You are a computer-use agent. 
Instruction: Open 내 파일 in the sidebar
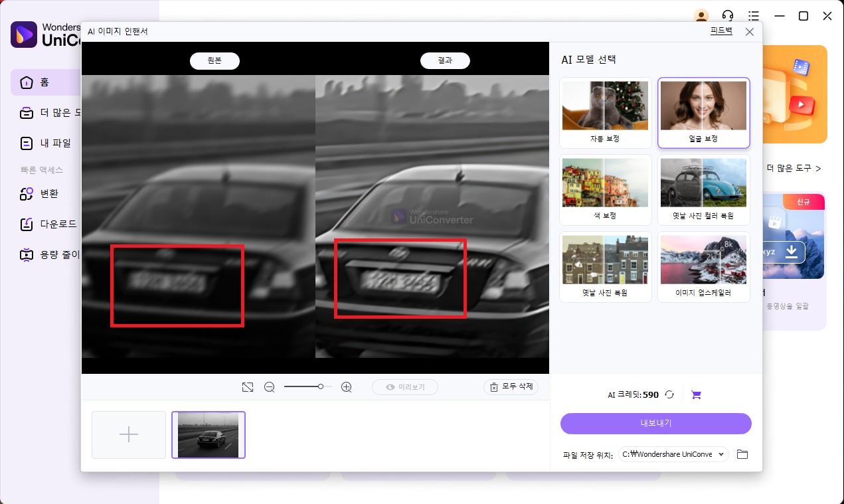(46, 143)
